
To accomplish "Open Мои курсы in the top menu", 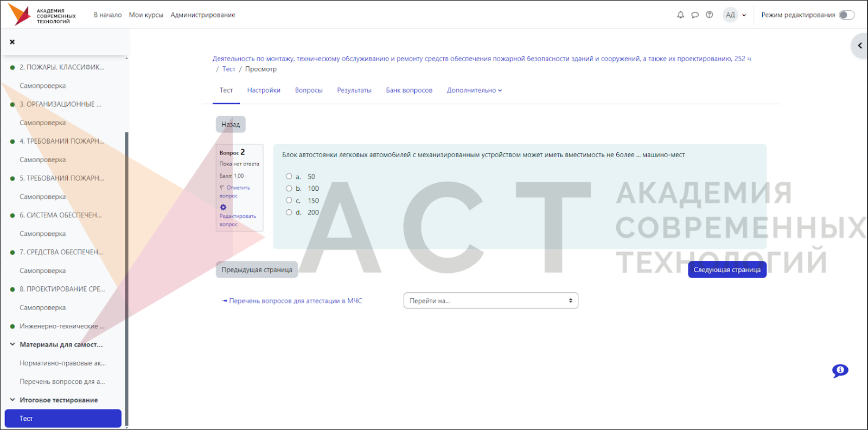I will [x=146, y=15].
